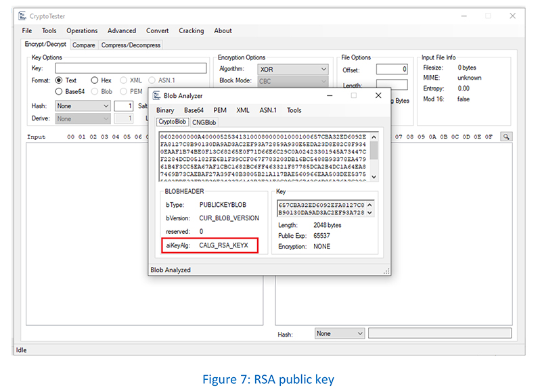Select the Text key format radio button
This screenshot has width=540, height=392.
tap(59, 80)
